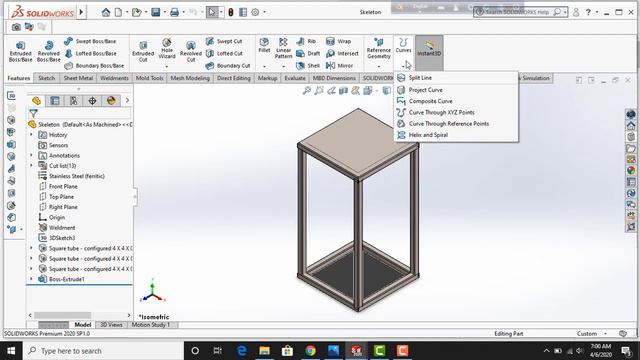Open the PropertyManager panel tab
The width and height of the screenshot is (640, 360).
pos(55,101)
